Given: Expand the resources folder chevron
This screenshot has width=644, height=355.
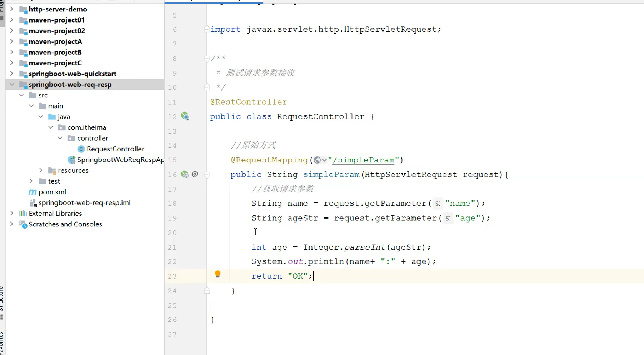Looking at the screenshot, I should pyautogui.click(x=41, y=170).
